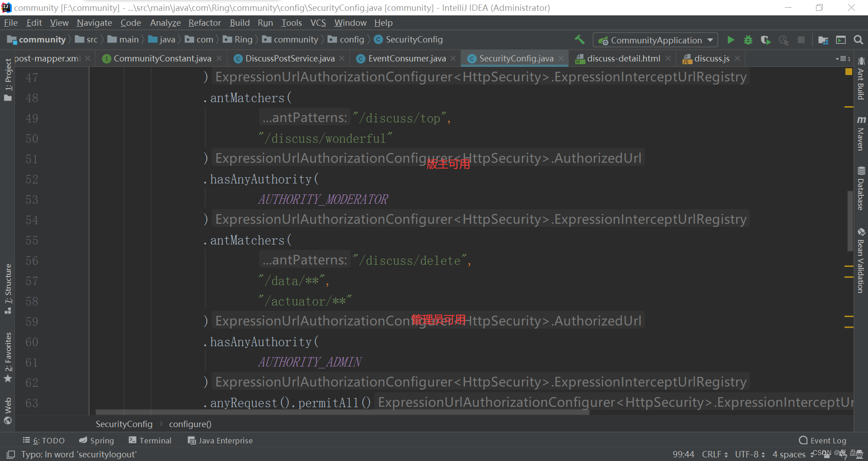Start debugging with the bug icon

(748, 40)
